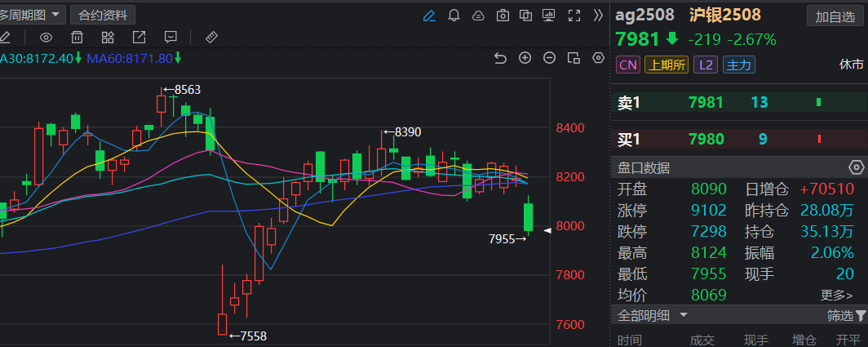Image resolution: width=868 pixels, height=347 pixels.
Task: Click the 沪银2508 contract name
Action: [x=725, y=15]
